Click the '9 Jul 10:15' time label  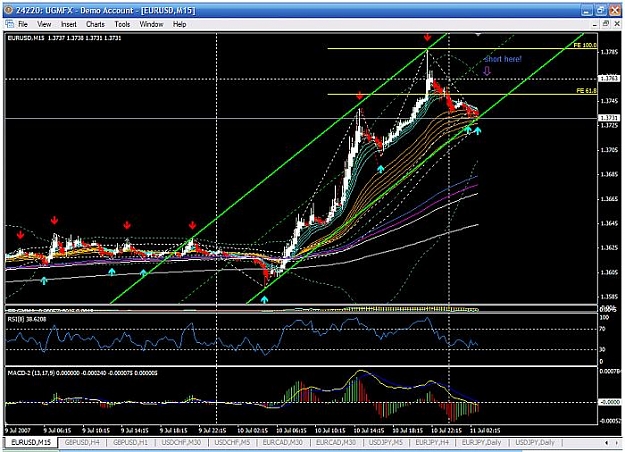point(96,430)
